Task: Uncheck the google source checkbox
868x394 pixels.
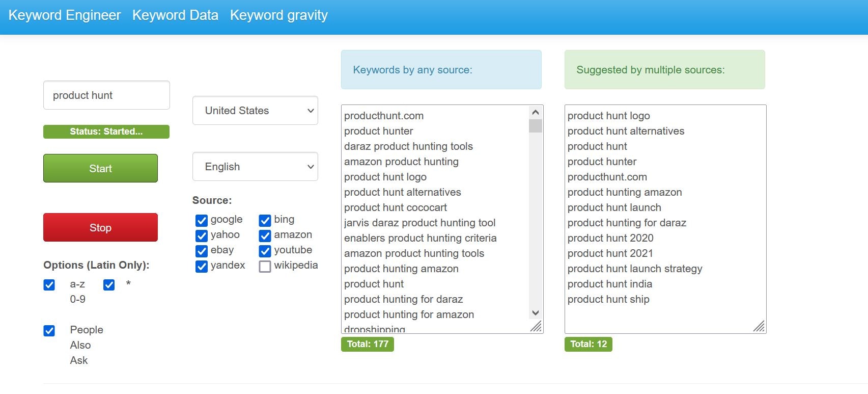Action: coord(202,220)
